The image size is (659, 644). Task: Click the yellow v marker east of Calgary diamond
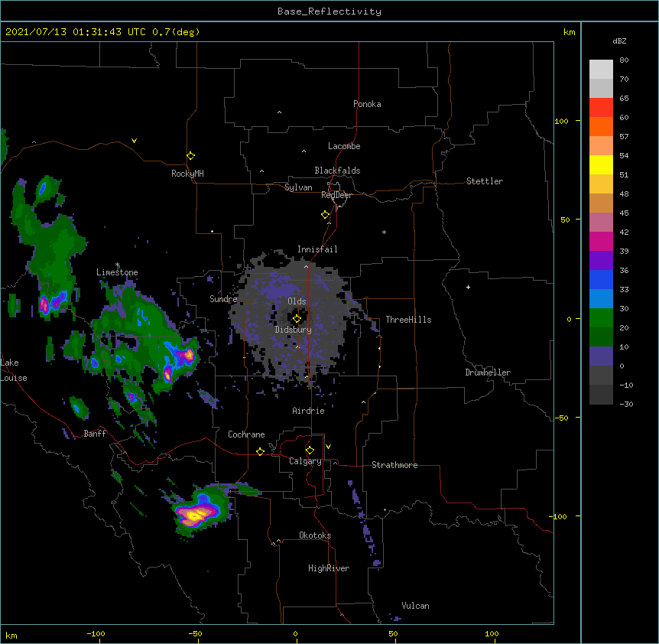point(328,447)
